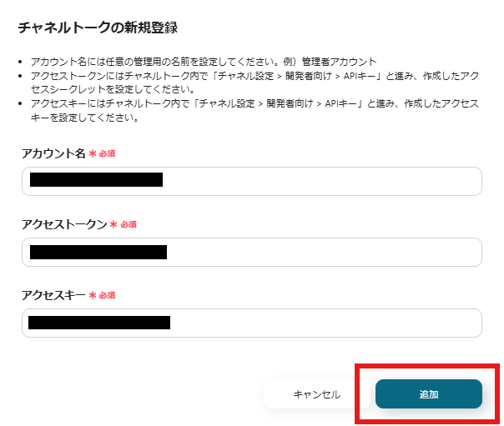Click the third bullet about アクセスキー setup
This screenshot has height=426, width=504.
250,111
